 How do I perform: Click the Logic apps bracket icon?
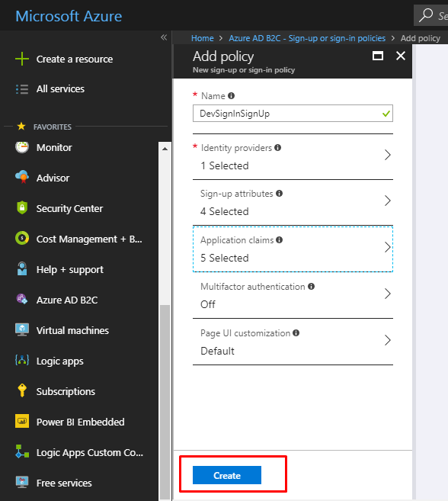coord(22,360)
